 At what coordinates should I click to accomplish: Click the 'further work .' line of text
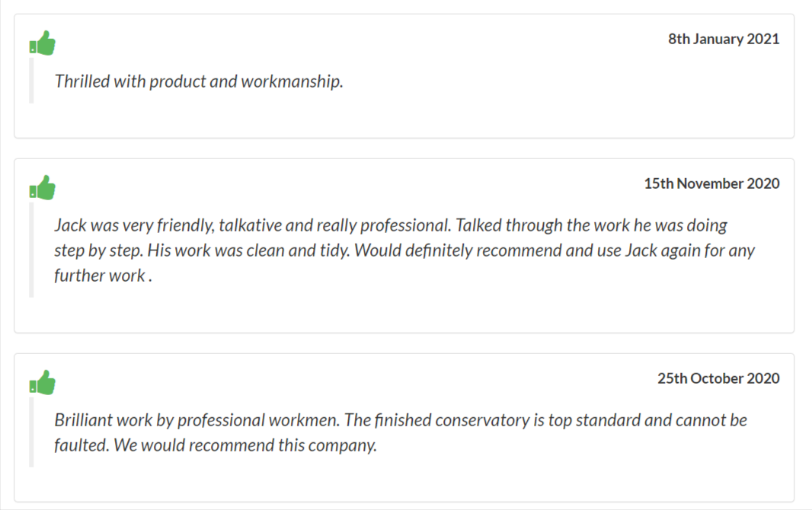point(103,276)
